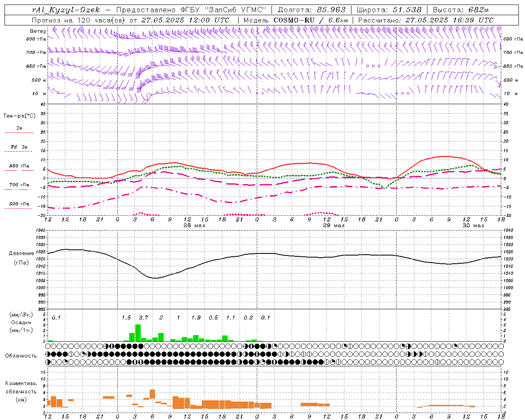The width and height of the screenshot is (525, 420).
Task: Click the forecast length Прогноз на 120 часа(ов)
Action: tap(79, 20)
